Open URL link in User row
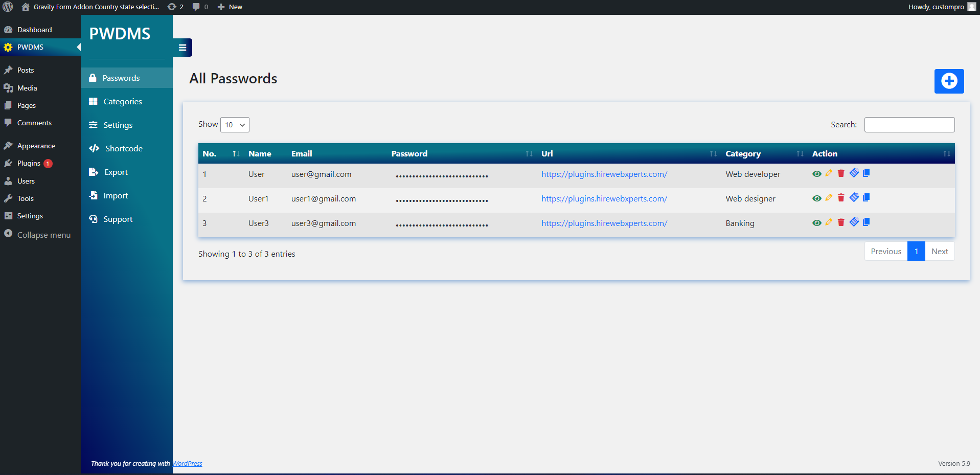Screen dimensions: 980x475 (x=604, y=174)
